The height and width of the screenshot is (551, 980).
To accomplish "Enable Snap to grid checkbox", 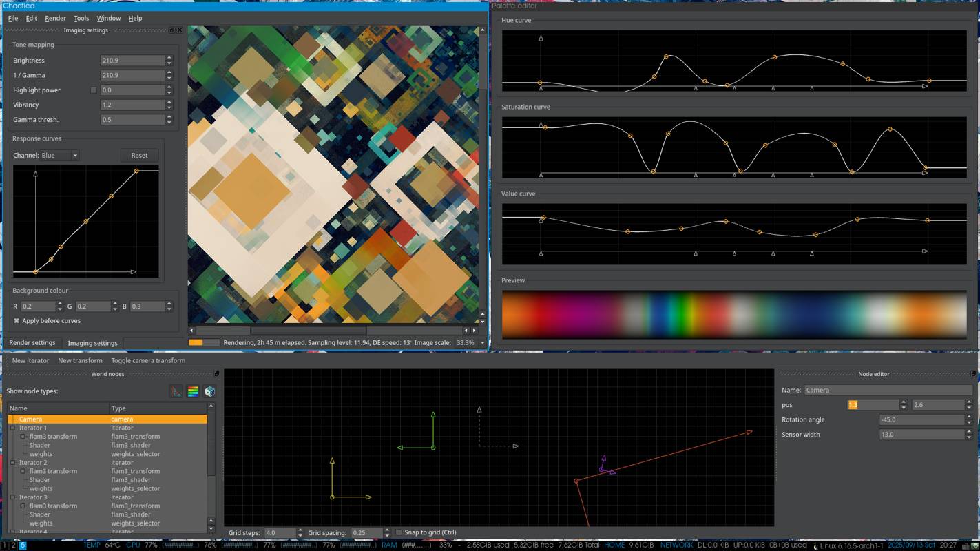I will click(399, 532).
